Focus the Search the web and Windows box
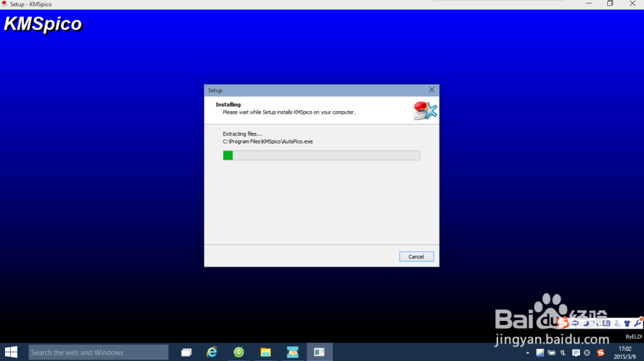644x361 pixels. pyautogui.click(x=98, y=353)
